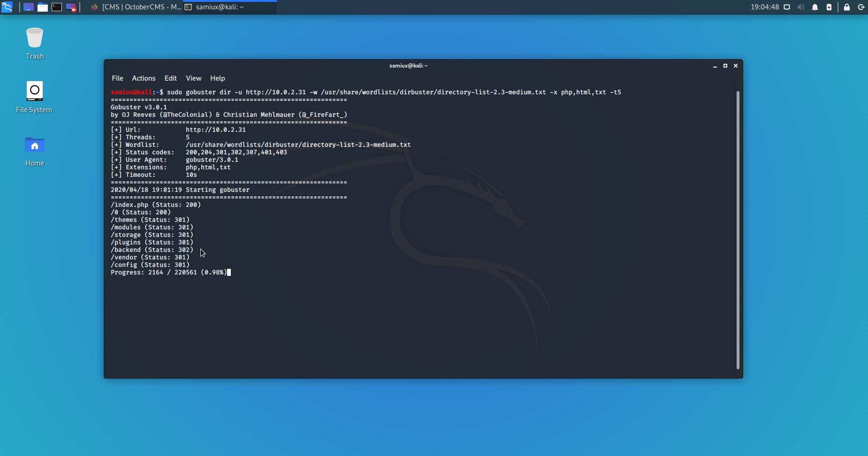
Task: Click the network connection tray icon
Action: (787, 7)
